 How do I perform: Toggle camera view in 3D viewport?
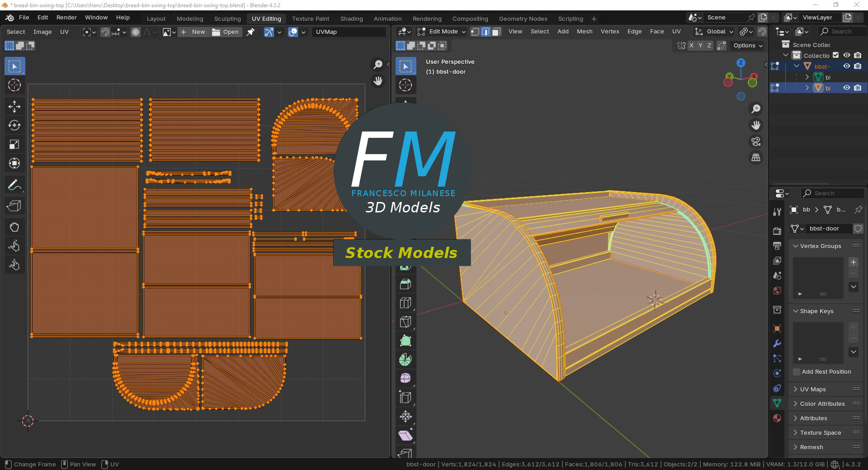(755, 141)
